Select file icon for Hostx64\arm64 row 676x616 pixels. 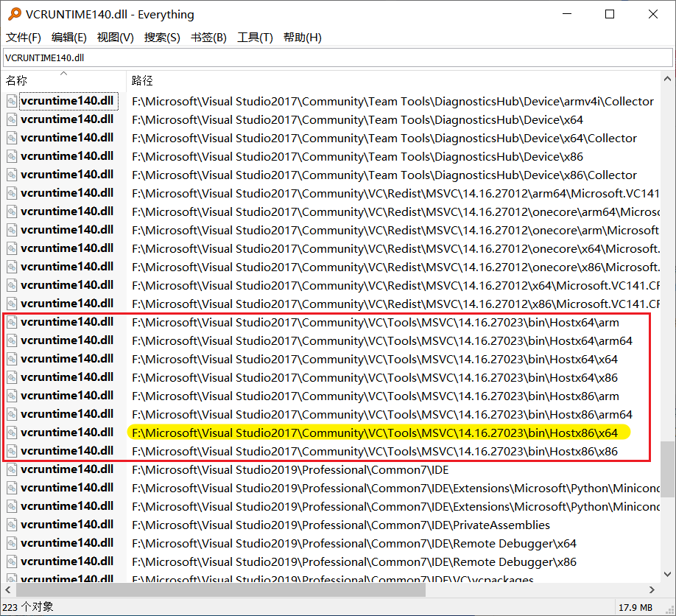pyautogui.click(x=12, y=340)
